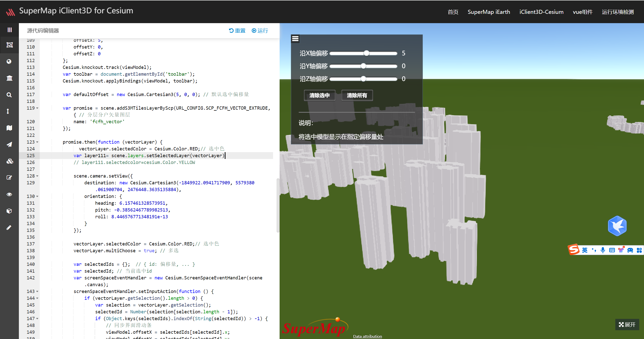The image size is (644, 339).
Task: Place cursor in code line 125
Action: [x=156, y=155]
